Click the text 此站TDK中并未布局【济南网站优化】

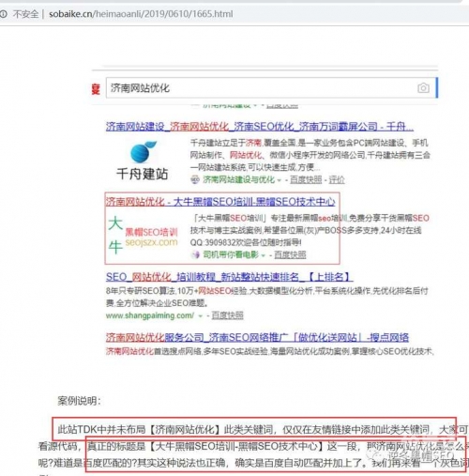pos(139,429)
